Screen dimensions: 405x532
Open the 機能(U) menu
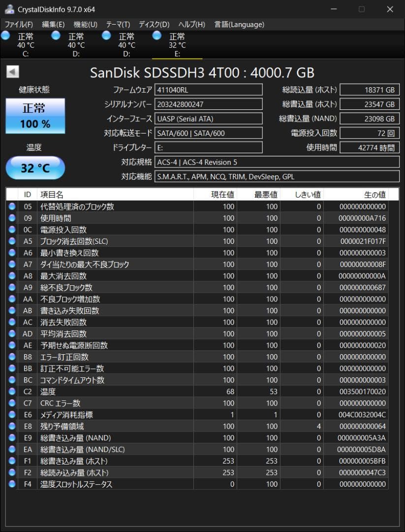[86, 25]
